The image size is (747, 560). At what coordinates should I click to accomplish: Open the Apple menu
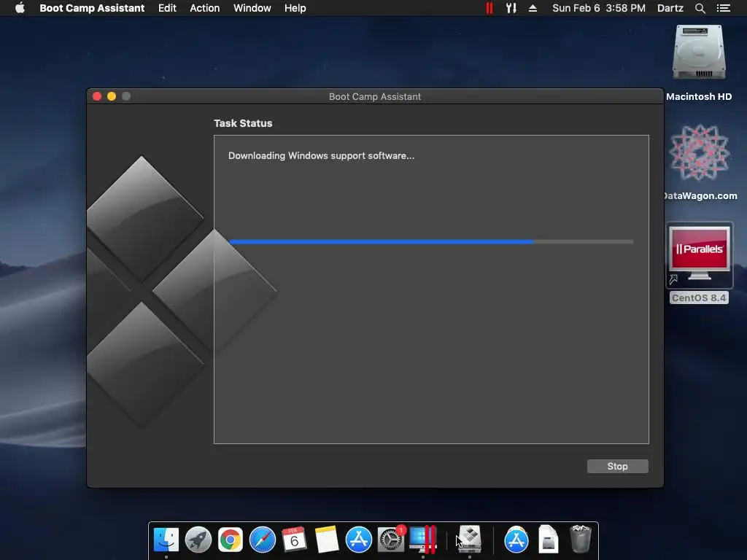20,8
